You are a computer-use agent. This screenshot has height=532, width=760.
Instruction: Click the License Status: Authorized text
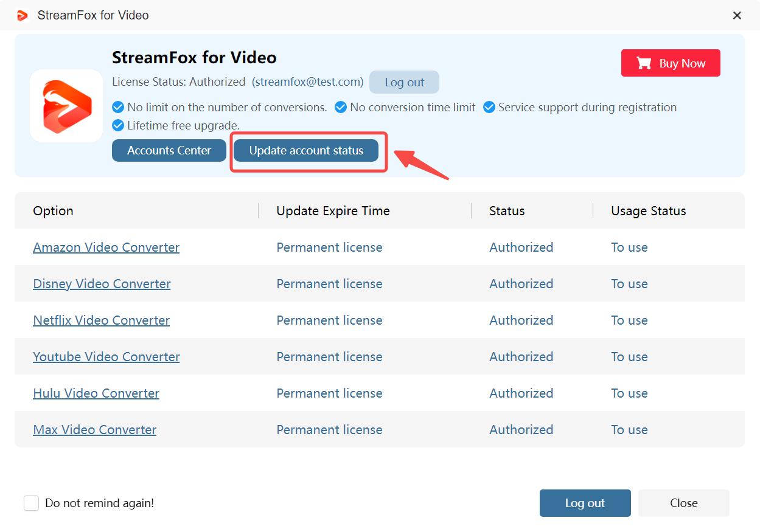[179, 81]
